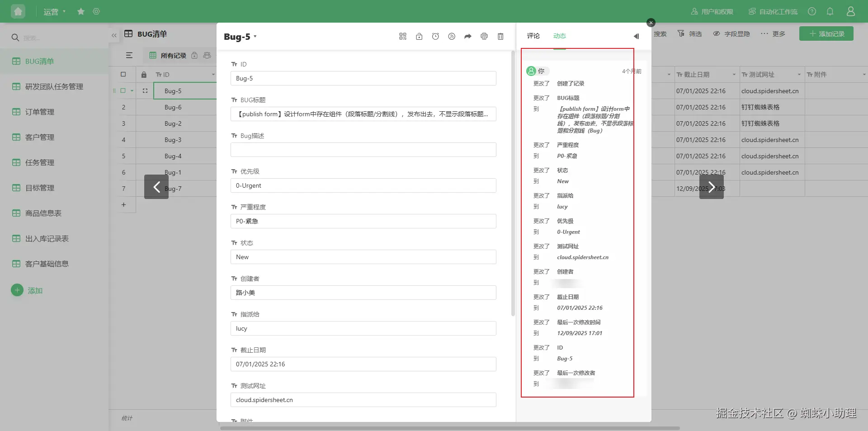Set a reminder with the alarm clock icon
The height and width of the screenshot is (431, 868).
(435, 36)
